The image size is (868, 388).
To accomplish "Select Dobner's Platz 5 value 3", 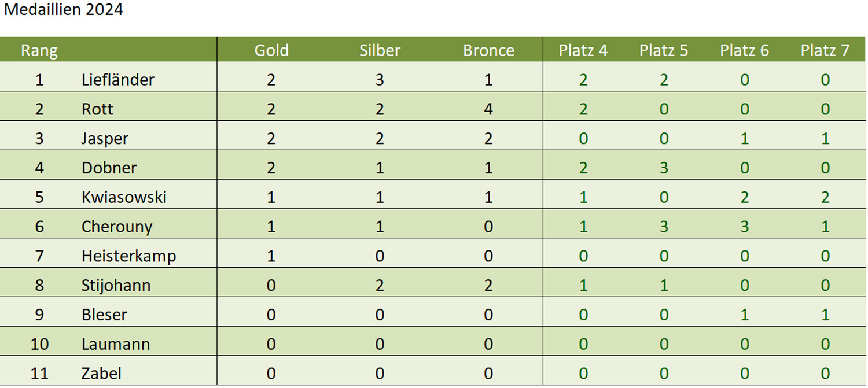I will (664, 168).
